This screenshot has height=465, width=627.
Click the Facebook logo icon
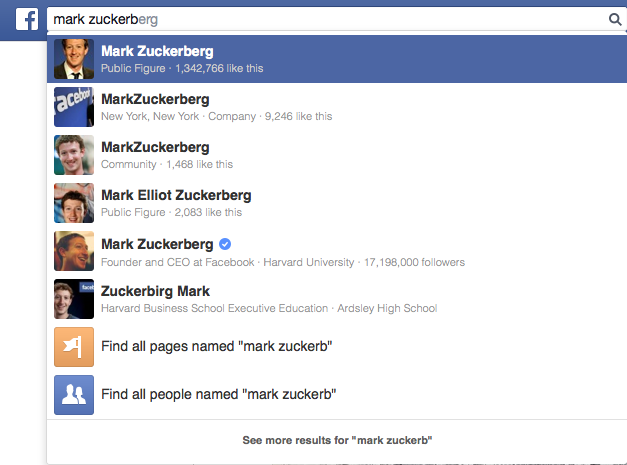[27, 19]
